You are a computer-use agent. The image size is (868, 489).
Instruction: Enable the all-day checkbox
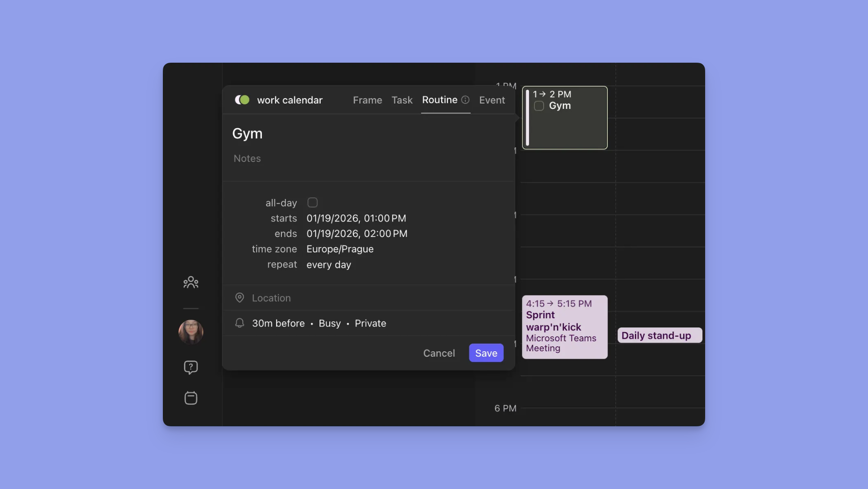pos(312,202)
